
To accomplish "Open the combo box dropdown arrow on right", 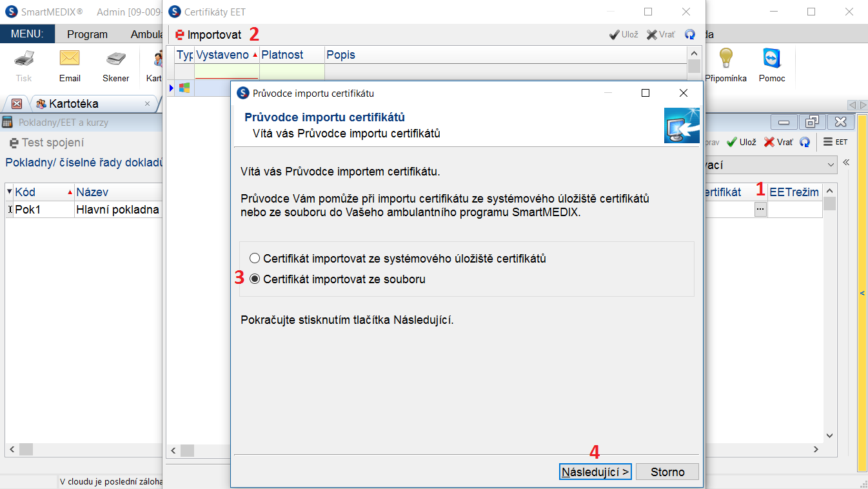I will point(830,165).
